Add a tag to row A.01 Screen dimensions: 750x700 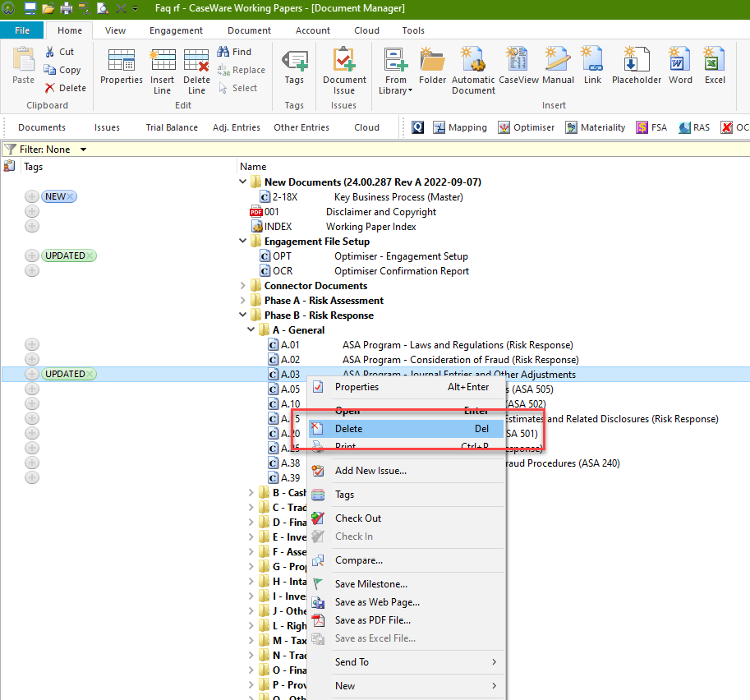coord(32,344)
